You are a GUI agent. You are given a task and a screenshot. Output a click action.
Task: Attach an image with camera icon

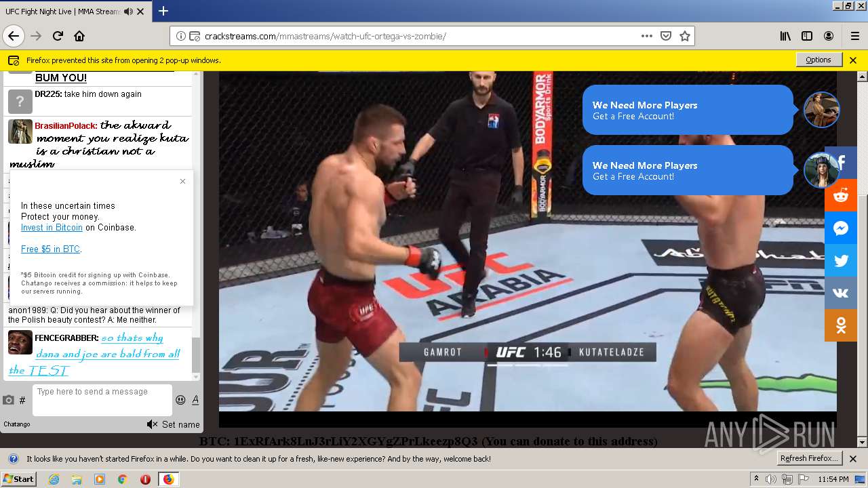click(x=8, y=401)
